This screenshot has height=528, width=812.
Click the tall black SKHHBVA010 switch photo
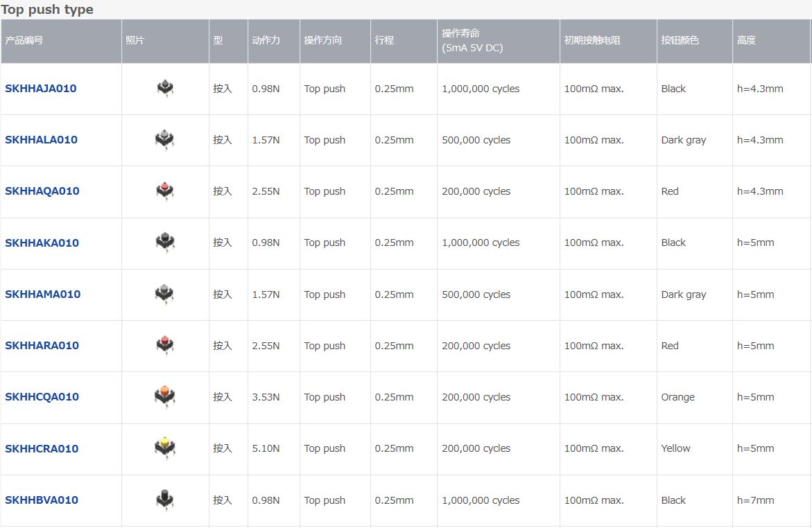(165, 500)
